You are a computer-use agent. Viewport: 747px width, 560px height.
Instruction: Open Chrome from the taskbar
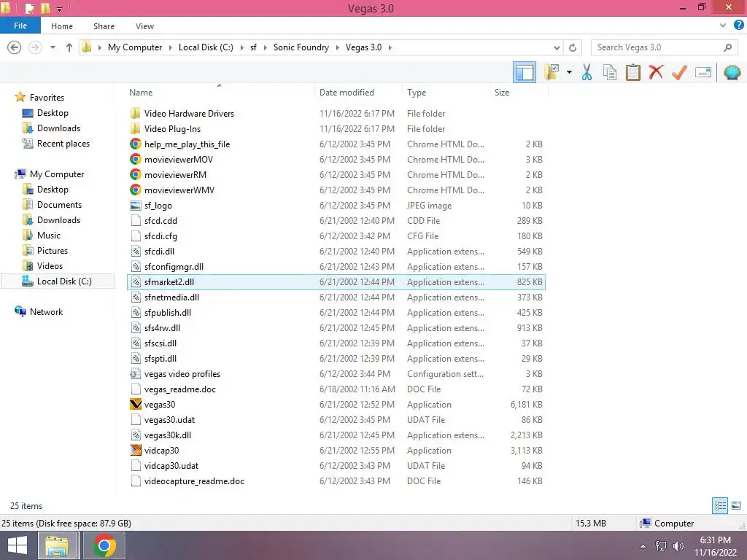coord(104,545)
